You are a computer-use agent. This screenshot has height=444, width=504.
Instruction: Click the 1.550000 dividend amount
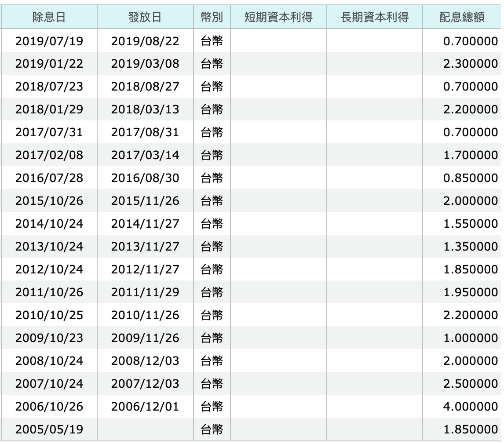[x=471, y=223]
